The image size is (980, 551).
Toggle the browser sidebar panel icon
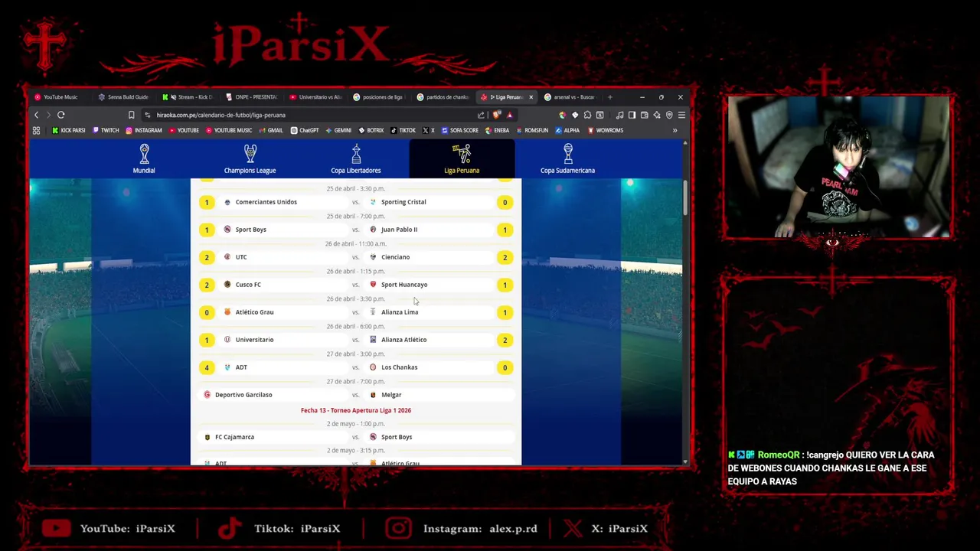(x=632, y=115)
